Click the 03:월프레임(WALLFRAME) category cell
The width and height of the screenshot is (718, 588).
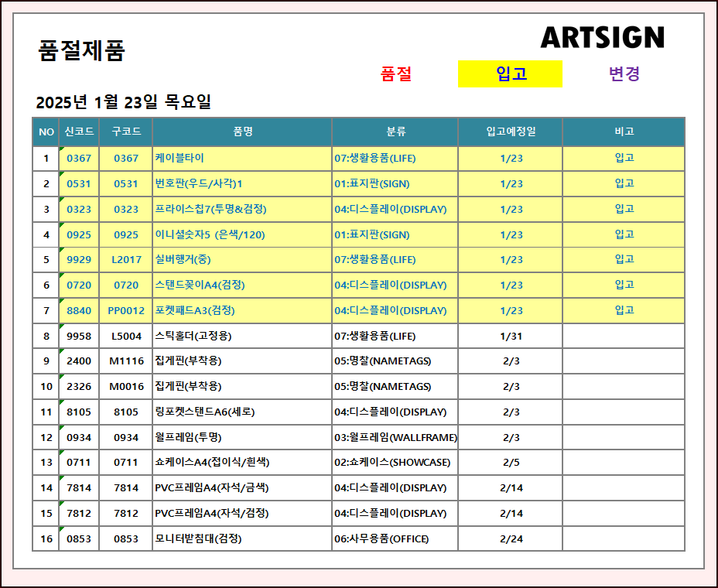pos(395,438)
